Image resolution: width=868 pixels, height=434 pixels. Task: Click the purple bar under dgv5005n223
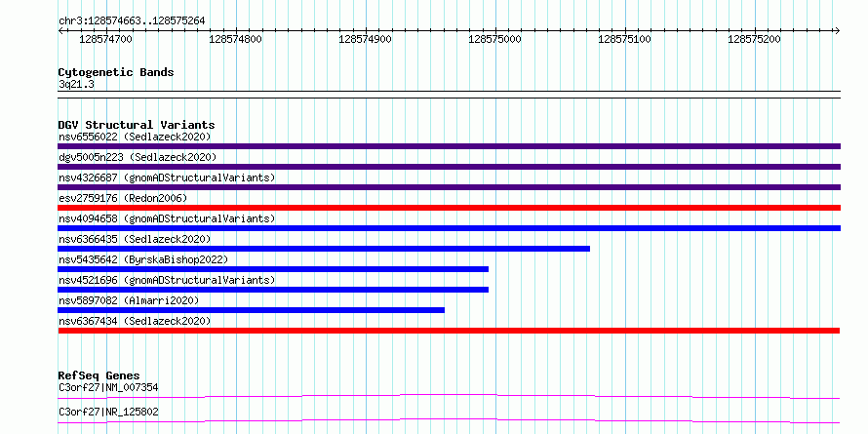coord(449,167)
